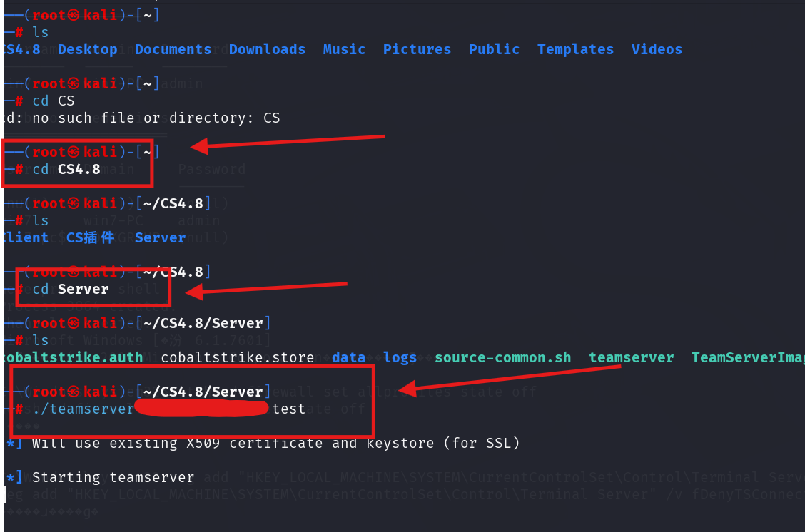Select the source-common.sh script name
Image resolution: width=805 pixels, height=532 pixels.
coord(502,357)
